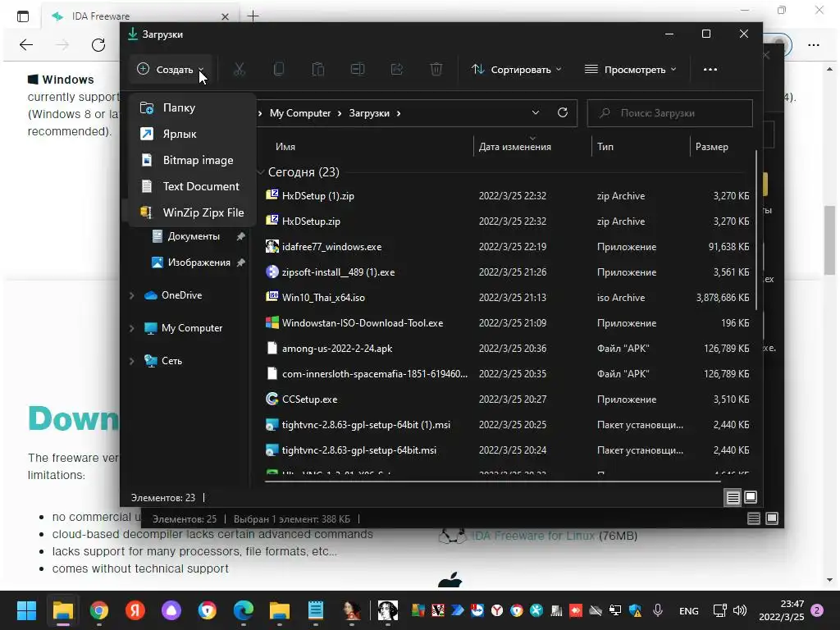Sort by the Тип column header

click(605, 147)
